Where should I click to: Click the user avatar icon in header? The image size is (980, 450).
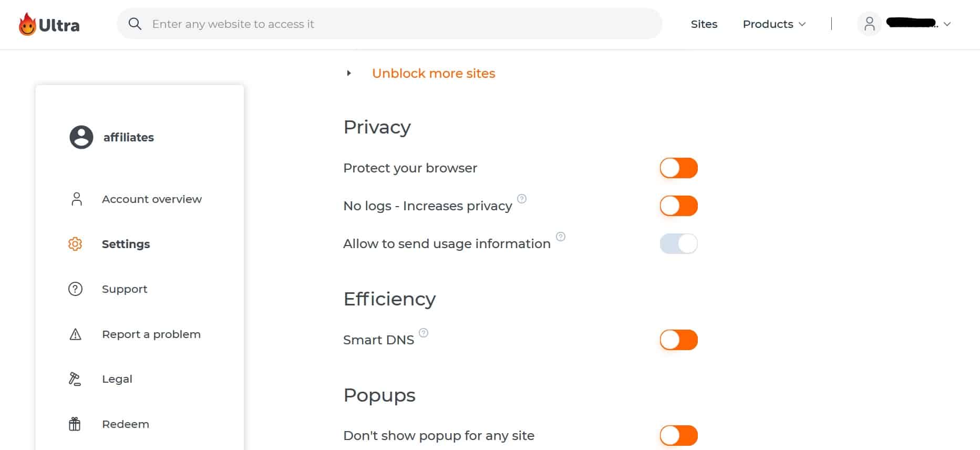click(x=869, y=24)
